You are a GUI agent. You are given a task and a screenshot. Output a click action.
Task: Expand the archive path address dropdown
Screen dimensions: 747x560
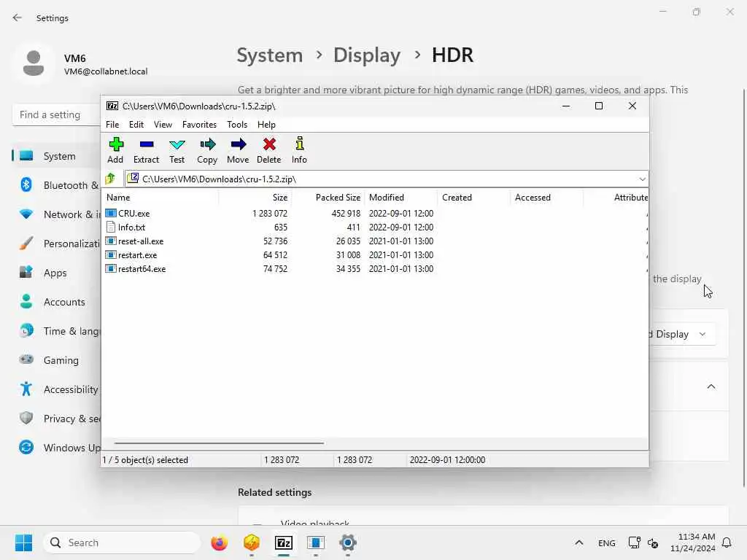pyautogui.click(x=642, y=179)
